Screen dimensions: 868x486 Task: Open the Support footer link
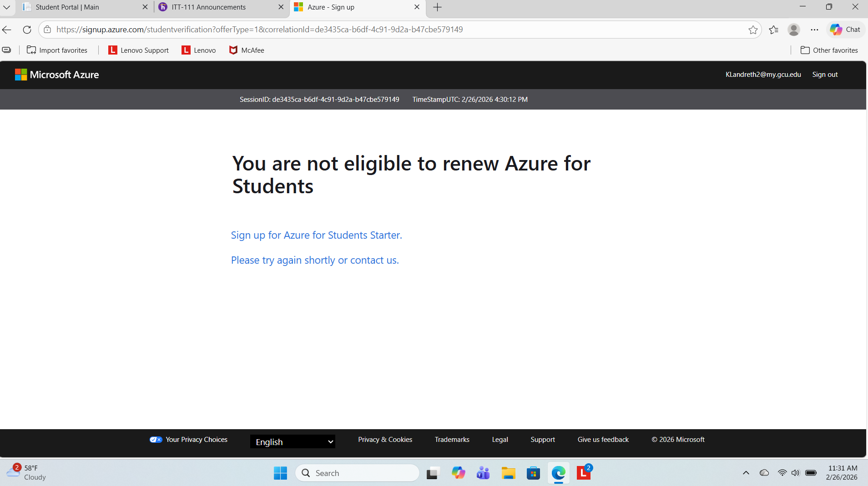click(543, 440)
